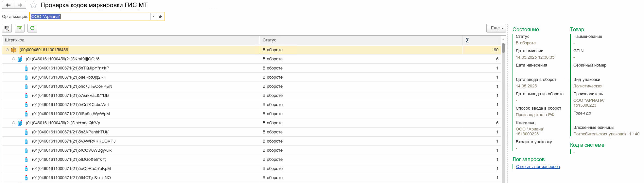Click into the Организация input field

coord(98,16)
